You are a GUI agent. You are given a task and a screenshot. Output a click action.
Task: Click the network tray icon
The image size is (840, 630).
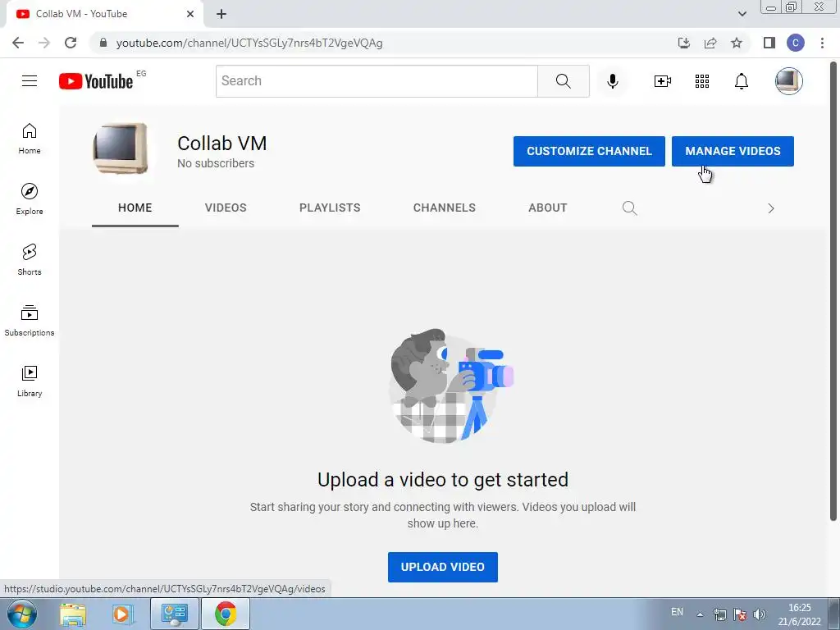coord(719,614)
